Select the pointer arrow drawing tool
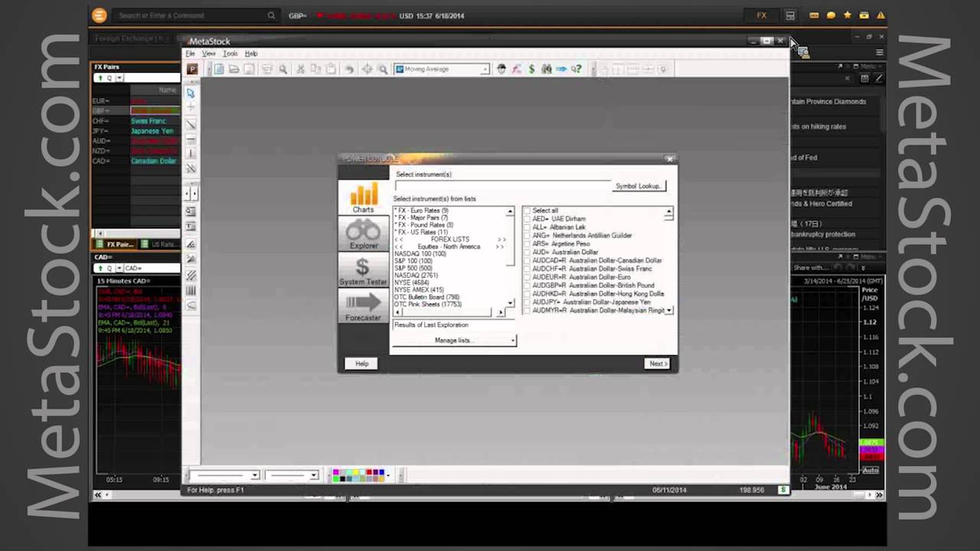Image resolution: width=980 pixels, height=551 pixels. [191, 93]
